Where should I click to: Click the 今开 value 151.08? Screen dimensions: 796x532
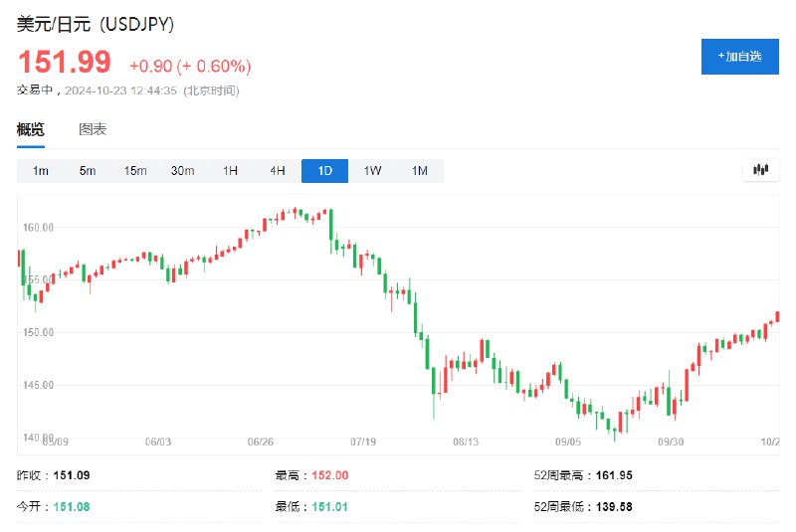(72, 506)
